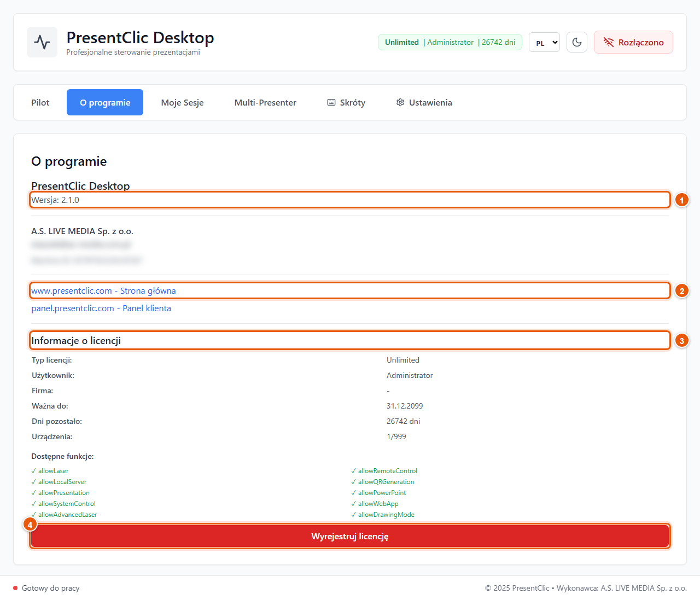700x600 pixels.
Task: Click the Informacje o licencji heading
Action: pyautogui.click(x=76, y=341)
